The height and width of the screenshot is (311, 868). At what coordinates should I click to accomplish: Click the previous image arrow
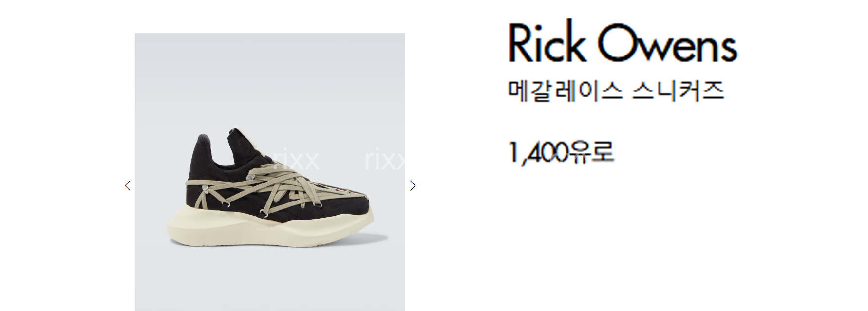128,186
